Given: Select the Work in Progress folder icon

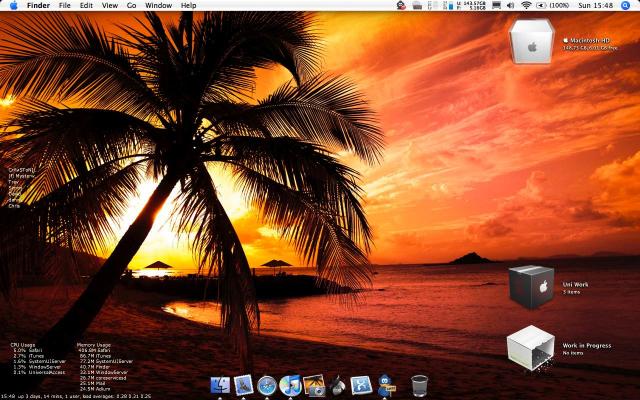Looking at the screenshot, I should 531,348.
